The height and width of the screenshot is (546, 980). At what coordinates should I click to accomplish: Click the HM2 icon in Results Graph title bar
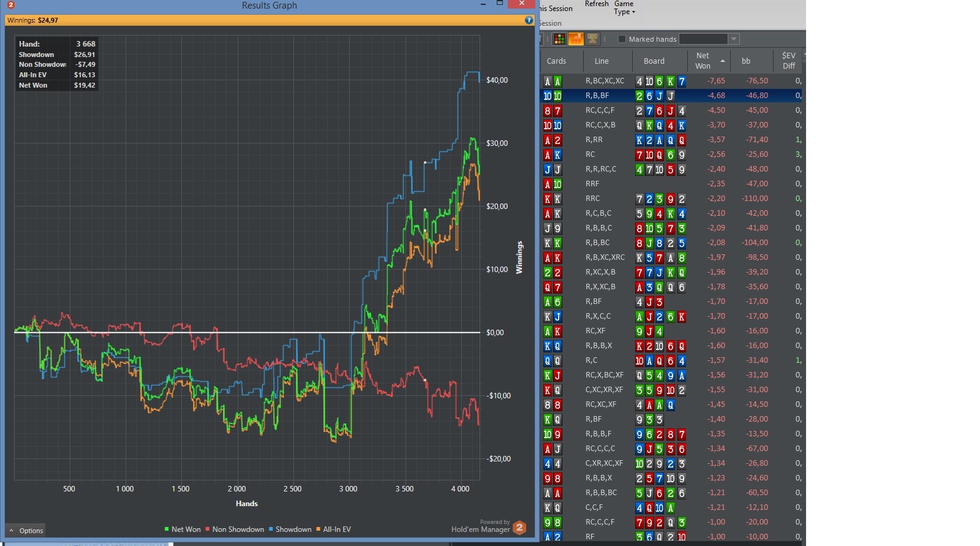coord(10,5)
